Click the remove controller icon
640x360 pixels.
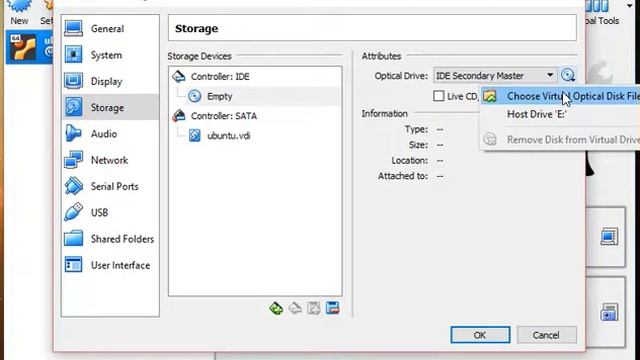coord(295,308)
